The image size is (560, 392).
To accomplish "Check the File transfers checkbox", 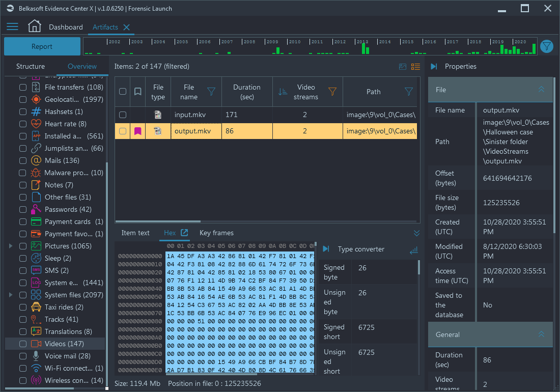I will tap(23, 87).
